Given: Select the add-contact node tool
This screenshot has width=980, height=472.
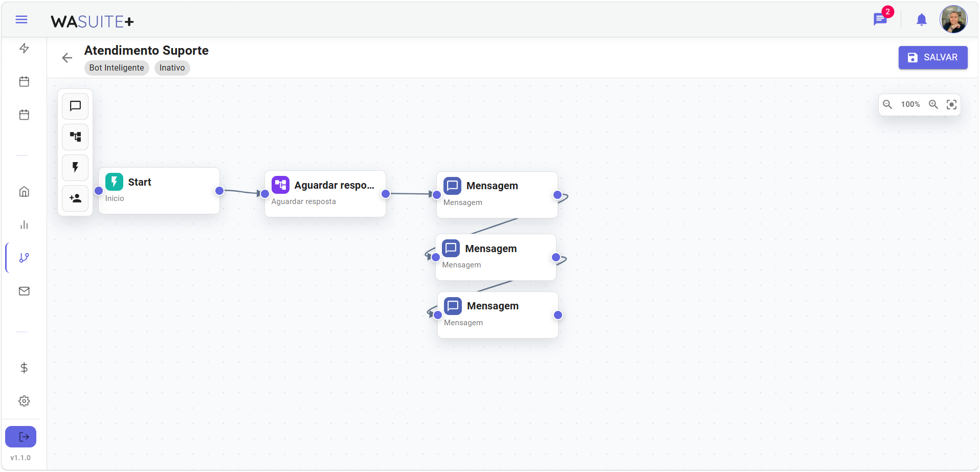Looking at the screenshot, I should pos(75,198).
